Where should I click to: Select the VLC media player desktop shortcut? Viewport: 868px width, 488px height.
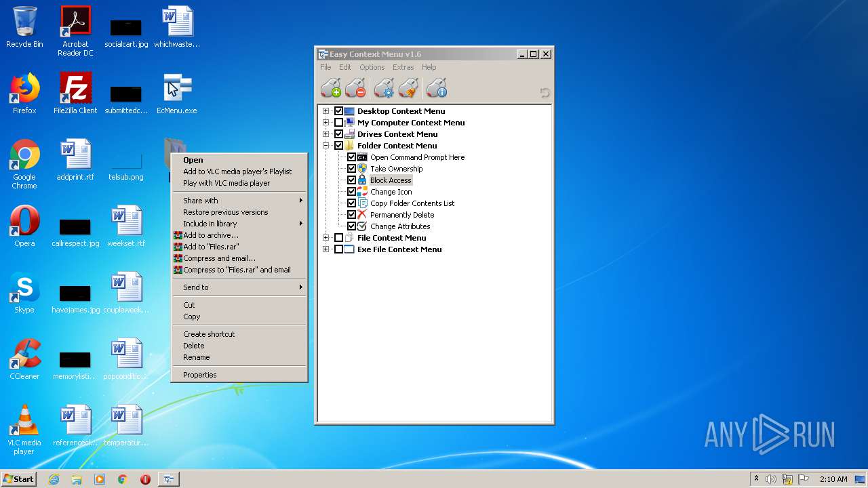24,430
